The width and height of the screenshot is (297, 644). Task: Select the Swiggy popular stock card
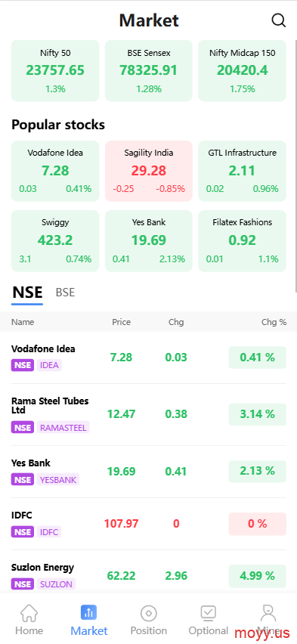pos(55,240)
